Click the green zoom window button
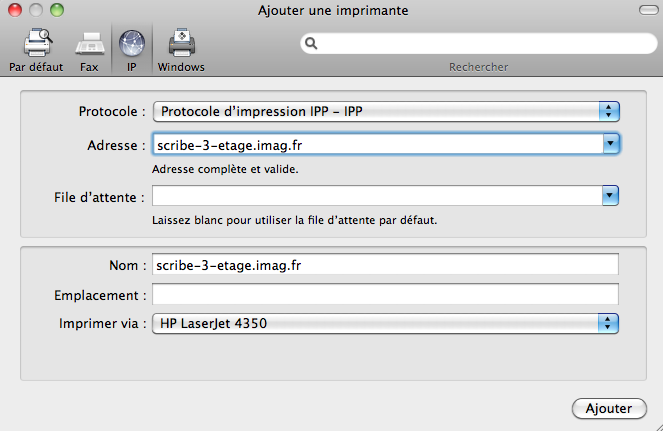Viewport: 663px width, 431px height. (x=57, y=10)
